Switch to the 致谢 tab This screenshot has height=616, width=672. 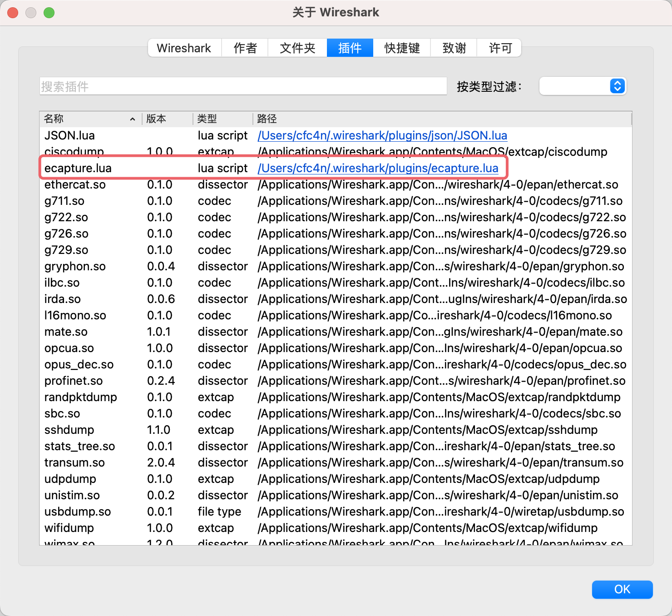pos(454,48)
